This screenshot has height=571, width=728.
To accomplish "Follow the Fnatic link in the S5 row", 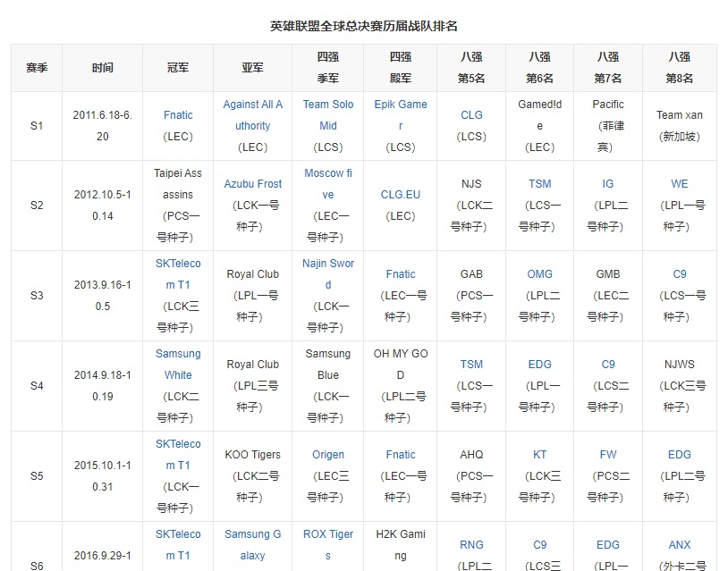I will (x=400, y=455).
